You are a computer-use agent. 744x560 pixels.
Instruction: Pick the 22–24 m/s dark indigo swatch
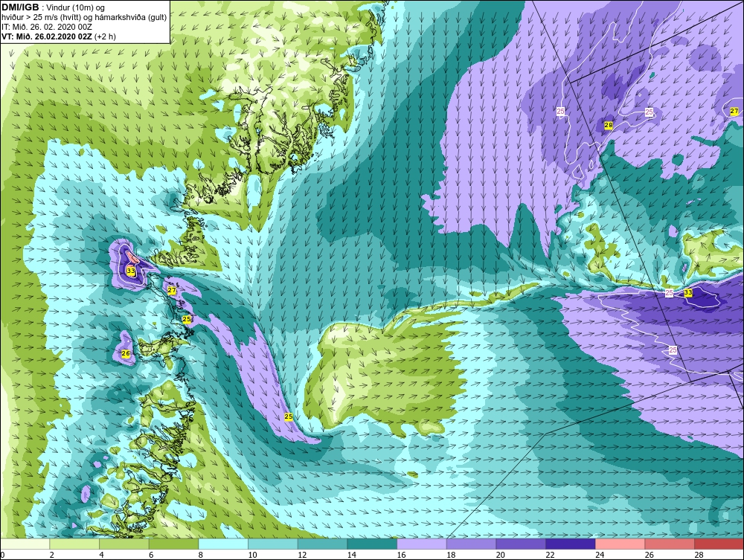click(570, 544)
